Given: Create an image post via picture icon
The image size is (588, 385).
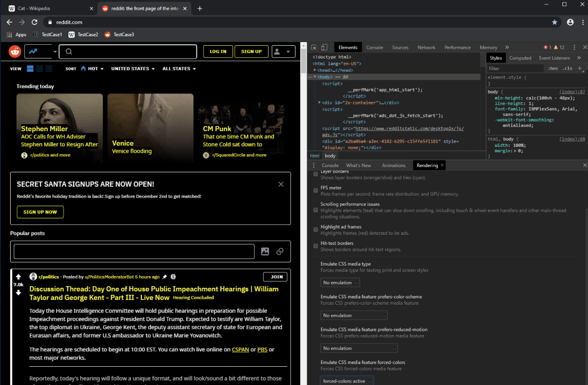Looking at the screenshot, I should coord(265,251).
